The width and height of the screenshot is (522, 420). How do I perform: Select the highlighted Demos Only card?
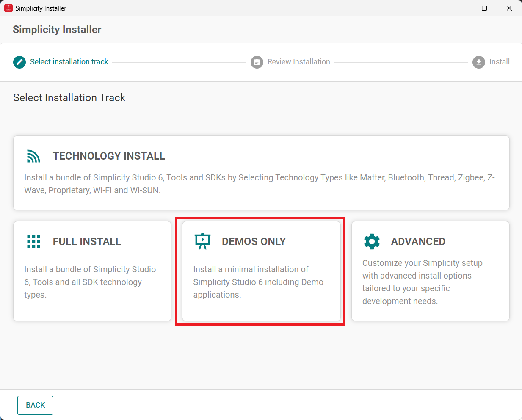click(x=260, y=271)
